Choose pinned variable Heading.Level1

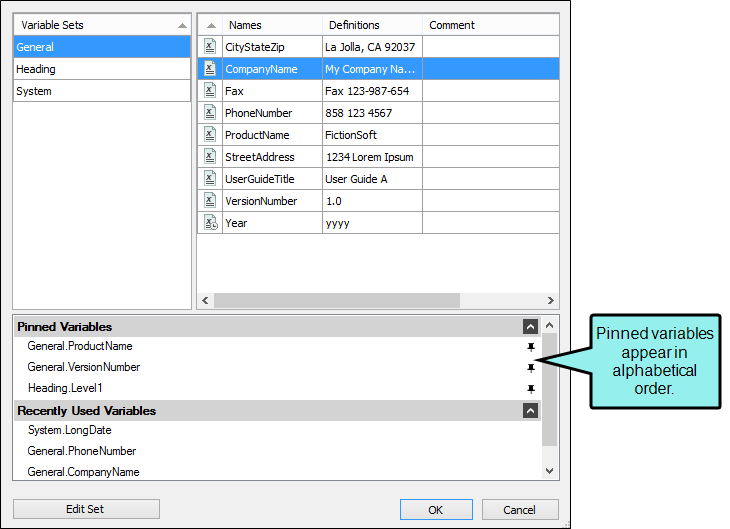(x=65, y=388)
